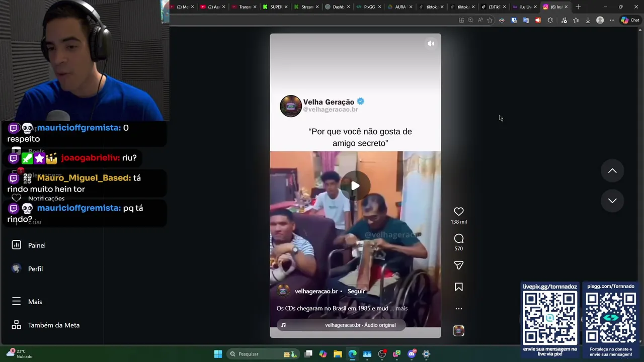The image size is (644, 362).
Task: Open File Explorer from the taskbar
Action: click(x=338, y=354)
